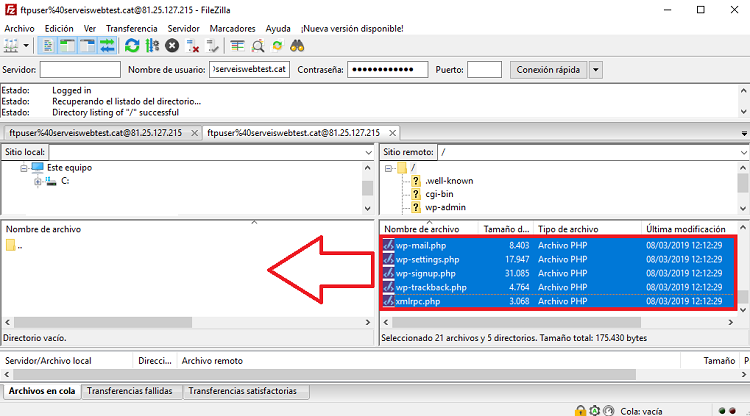Toggle synchronized browsing icon

pos(277,46)
